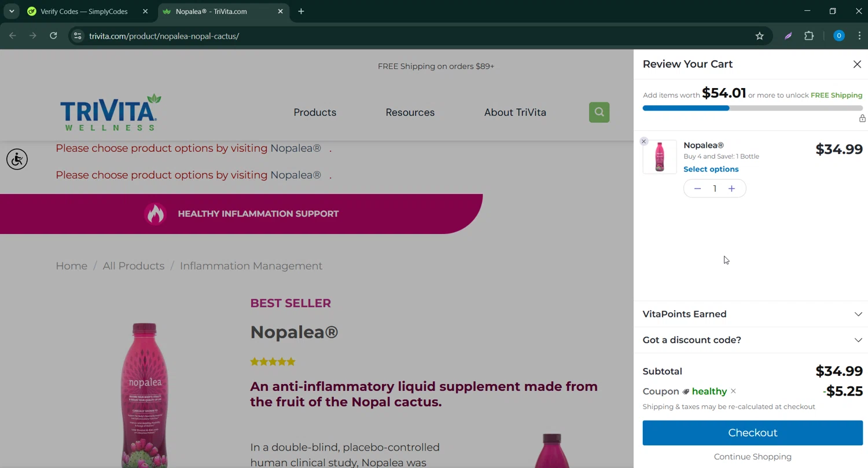Open Inflammation Management breadcrumb
This screenshot has width=868, height=468.
tap(251, 266)
